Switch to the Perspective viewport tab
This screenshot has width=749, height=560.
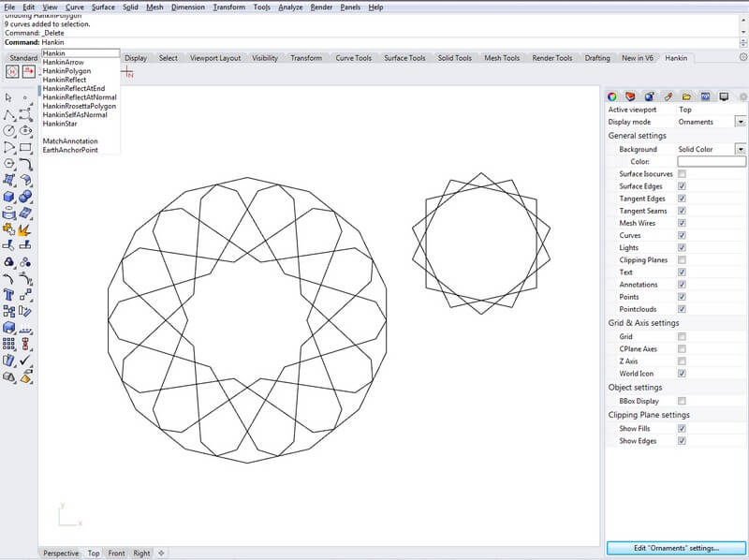click(62, 553)
